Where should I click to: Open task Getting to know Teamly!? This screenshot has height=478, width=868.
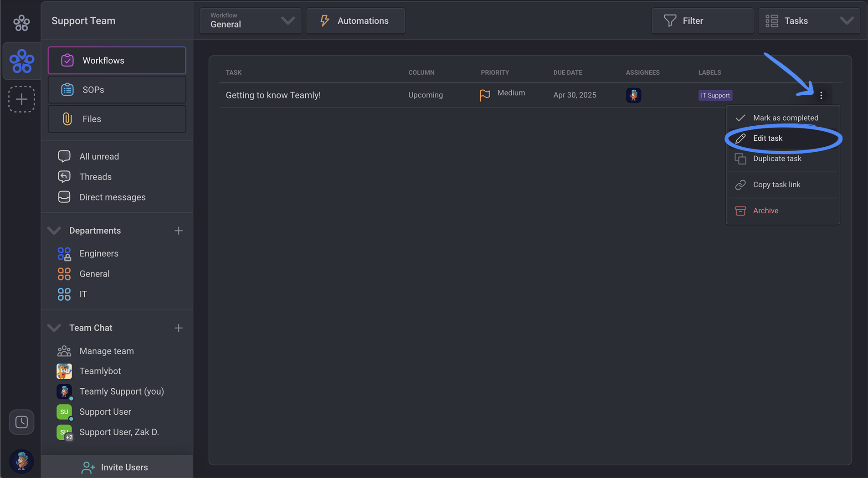pyautogui.click(x=273, y=95)
